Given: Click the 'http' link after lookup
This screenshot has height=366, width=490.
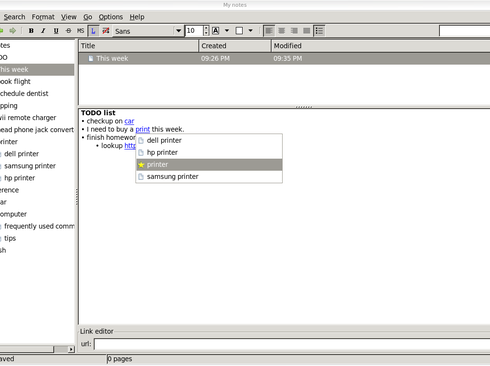Looking at the screenshot, I should (130, 146).
